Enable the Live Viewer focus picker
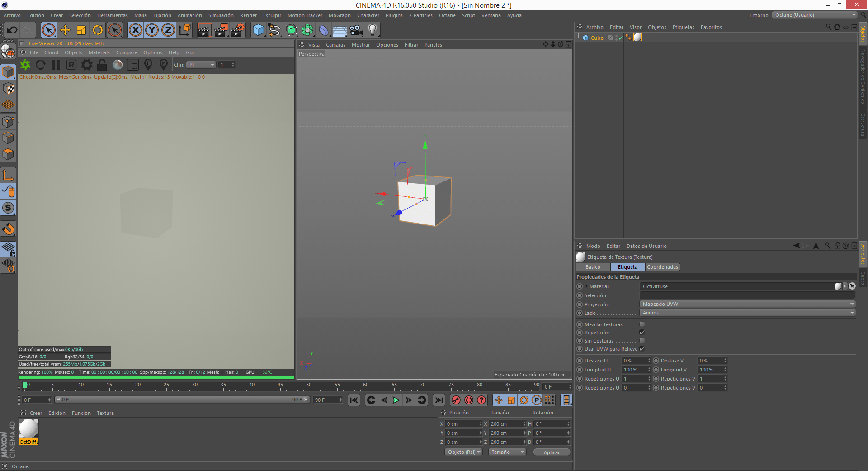 [148, 65]
